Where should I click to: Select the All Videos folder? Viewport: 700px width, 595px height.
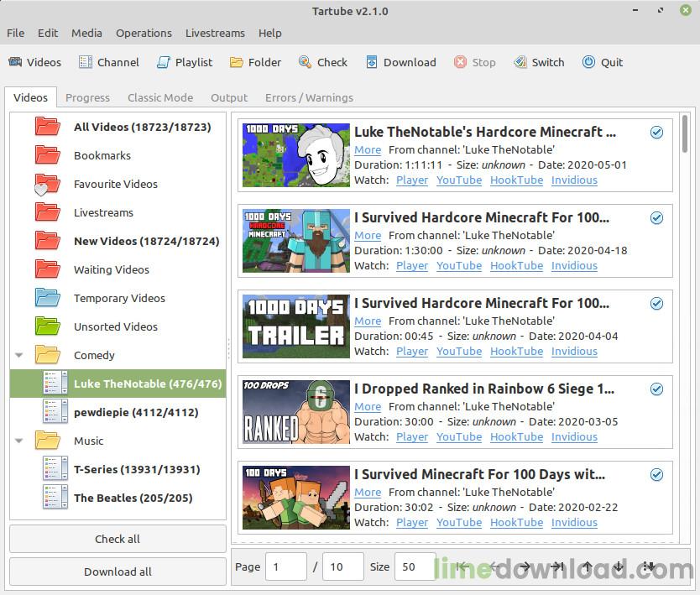click(x=118, y=127)
